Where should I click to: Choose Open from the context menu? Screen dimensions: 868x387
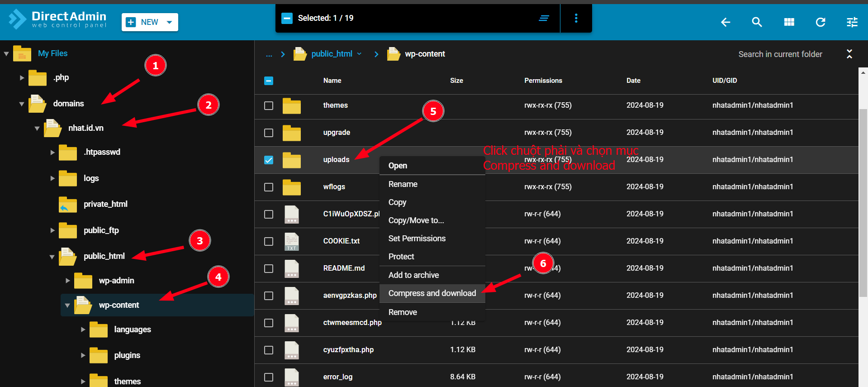click(432, 166)
